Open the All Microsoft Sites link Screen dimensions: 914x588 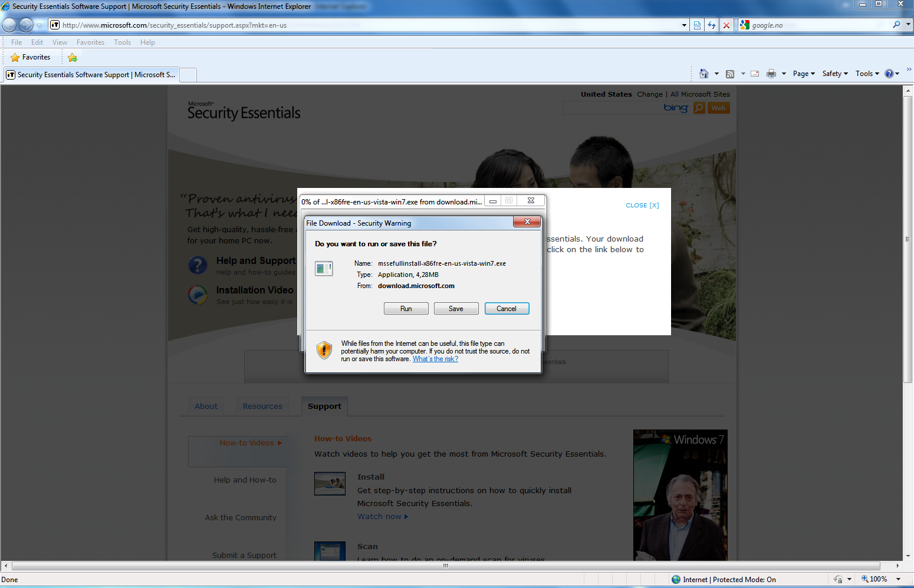700,94
